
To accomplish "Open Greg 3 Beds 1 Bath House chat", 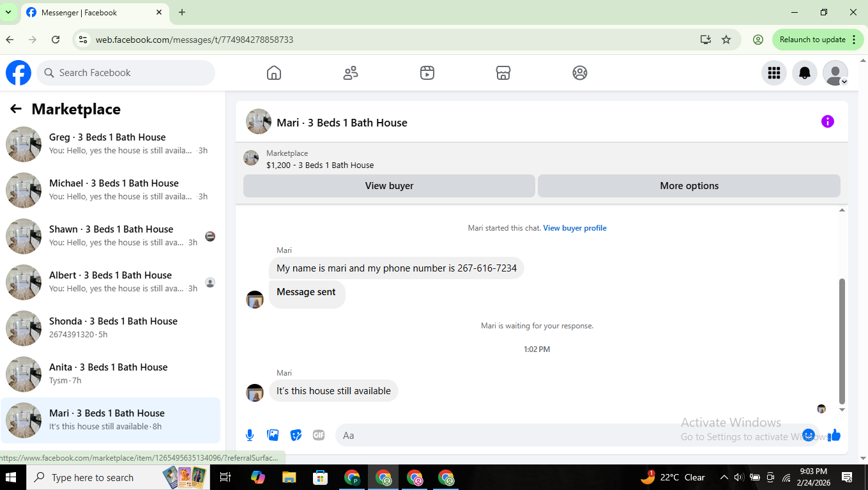I will click(110, 144).
